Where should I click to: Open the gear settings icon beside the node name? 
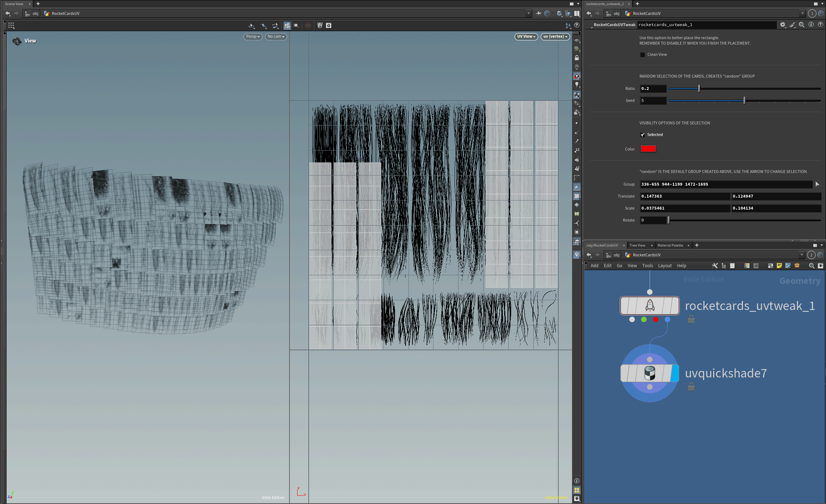783,25
